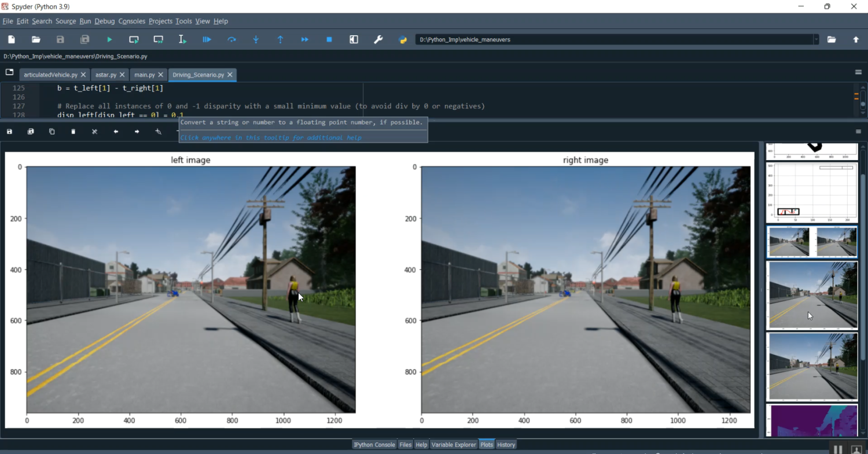
Task: Switch to the astar.py editor tab
Action: tap(105, 75)
